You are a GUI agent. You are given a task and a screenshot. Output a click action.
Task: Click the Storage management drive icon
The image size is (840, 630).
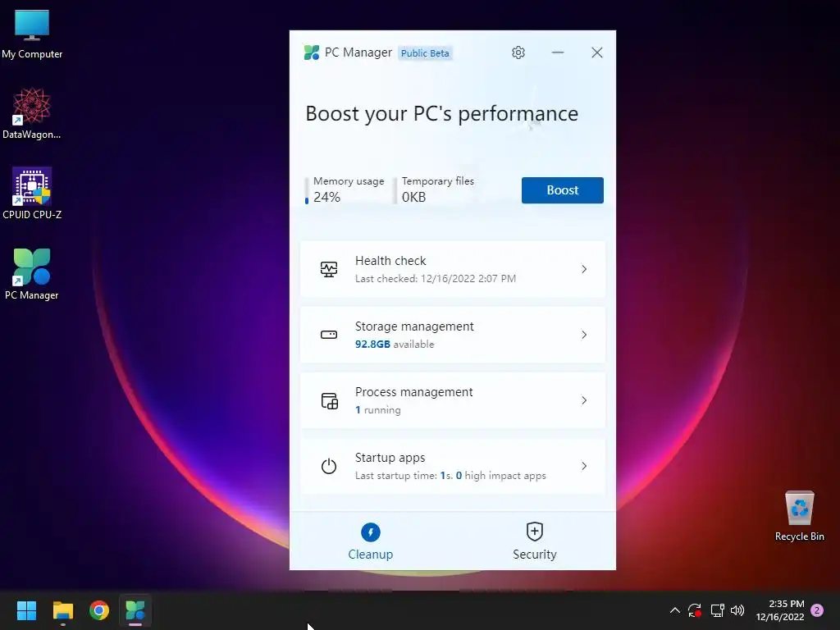[329, 335]
